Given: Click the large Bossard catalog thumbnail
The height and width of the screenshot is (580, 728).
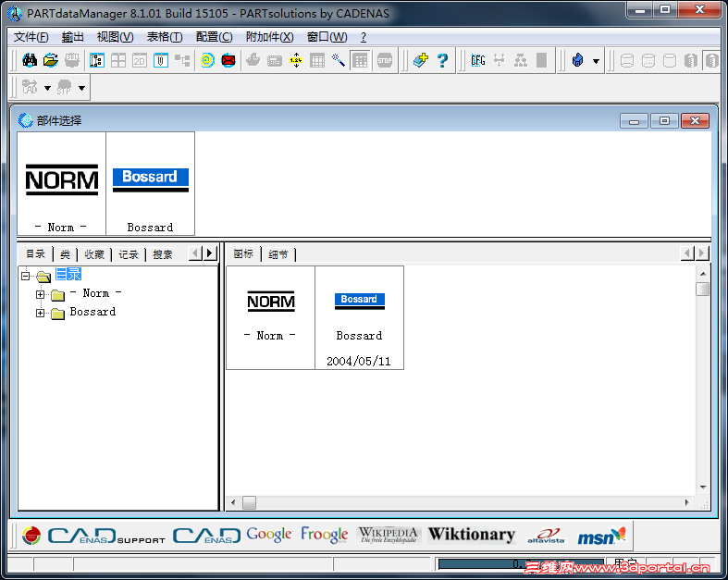Looking at the screenshot, I should pos(151,183).
